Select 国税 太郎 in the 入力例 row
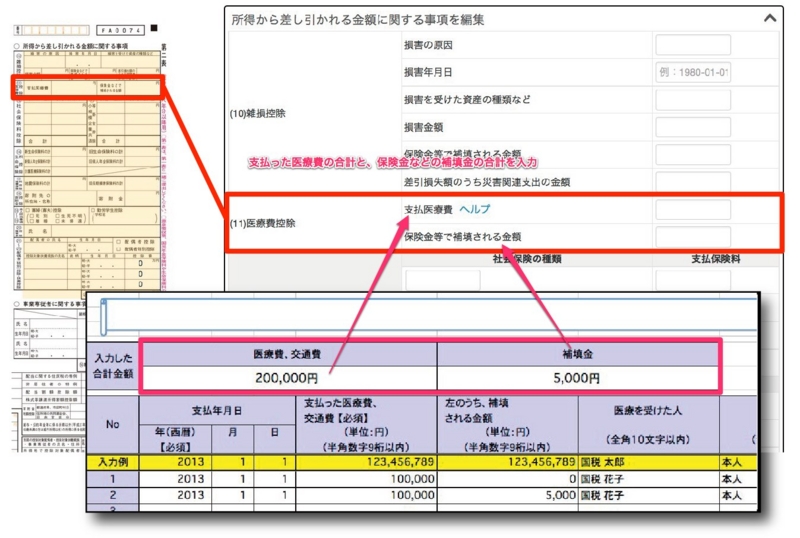The height and width of the screenshot is (538, 800). (648, 462)
